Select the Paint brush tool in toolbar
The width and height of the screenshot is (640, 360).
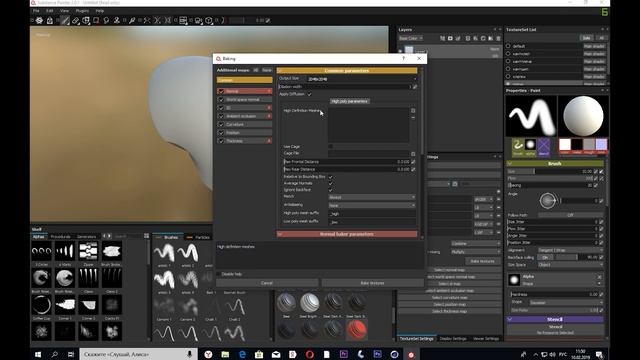[65, 20]
